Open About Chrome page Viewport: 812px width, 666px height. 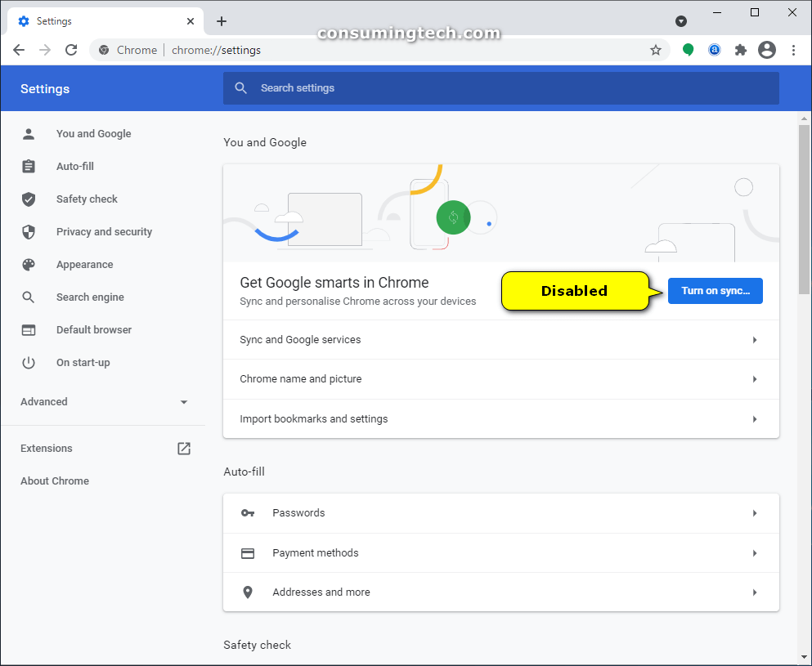54,481
